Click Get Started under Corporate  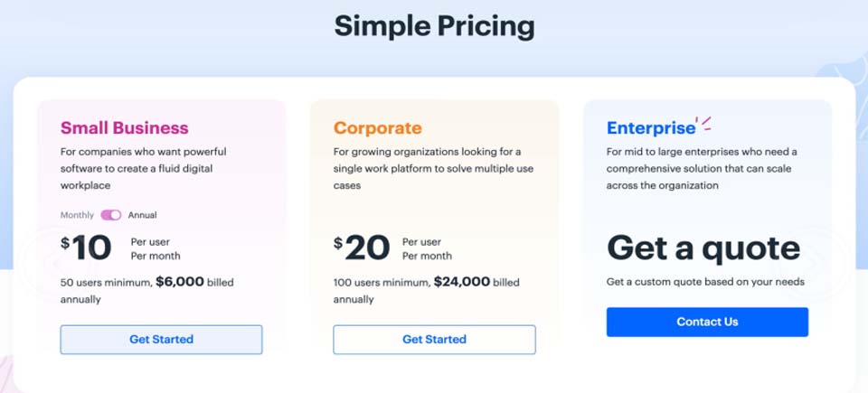click(434, 340)
